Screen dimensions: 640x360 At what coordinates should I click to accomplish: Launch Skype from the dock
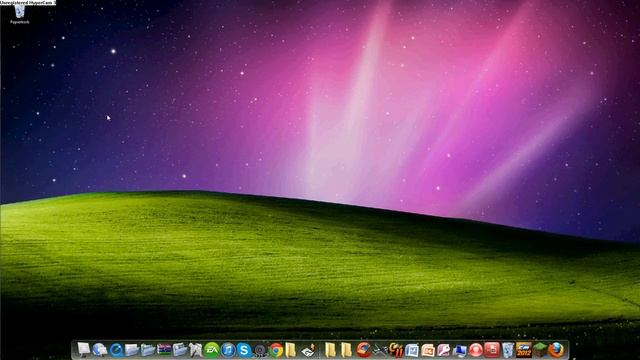[244, 350]
